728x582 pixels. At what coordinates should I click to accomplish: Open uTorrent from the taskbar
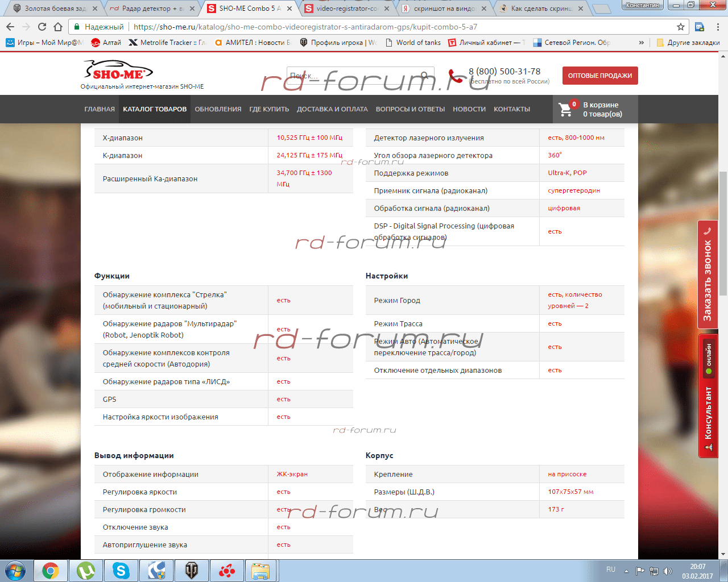(x=86, y=570)
